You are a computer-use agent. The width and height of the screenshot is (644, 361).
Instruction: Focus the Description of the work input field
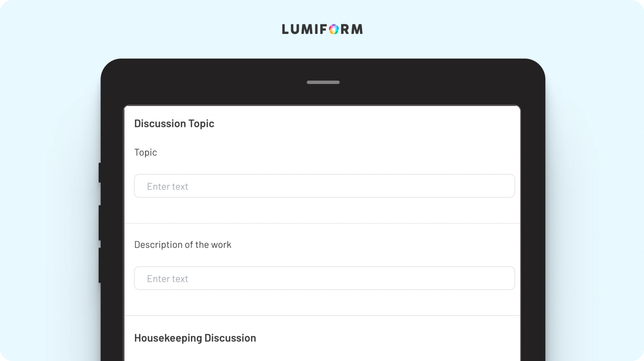[324, 278]
